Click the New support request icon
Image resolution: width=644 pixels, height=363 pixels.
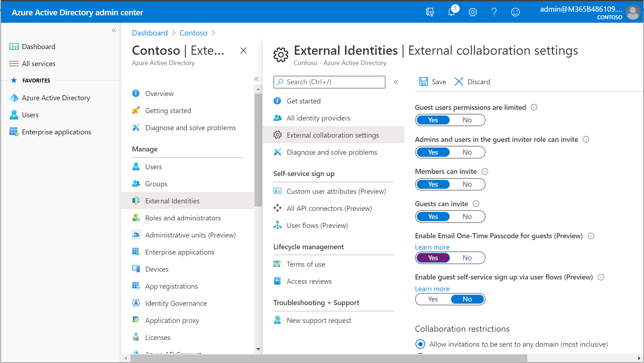coord(277,320)
